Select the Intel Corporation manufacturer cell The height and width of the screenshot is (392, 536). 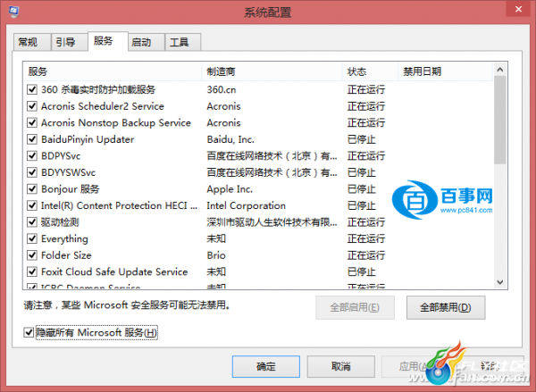tap(247, 205)
